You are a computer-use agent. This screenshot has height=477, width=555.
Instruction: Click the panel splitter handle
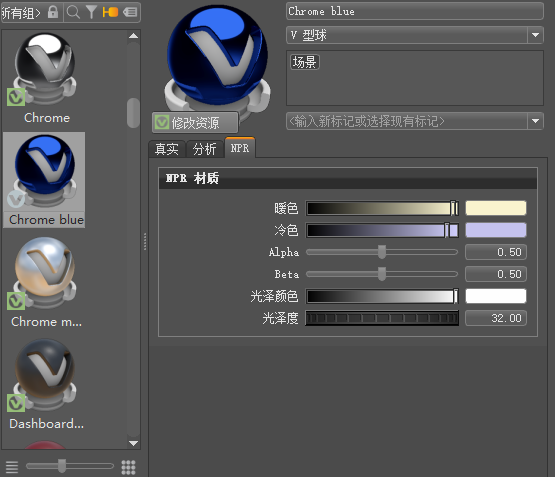click(145, 241)
